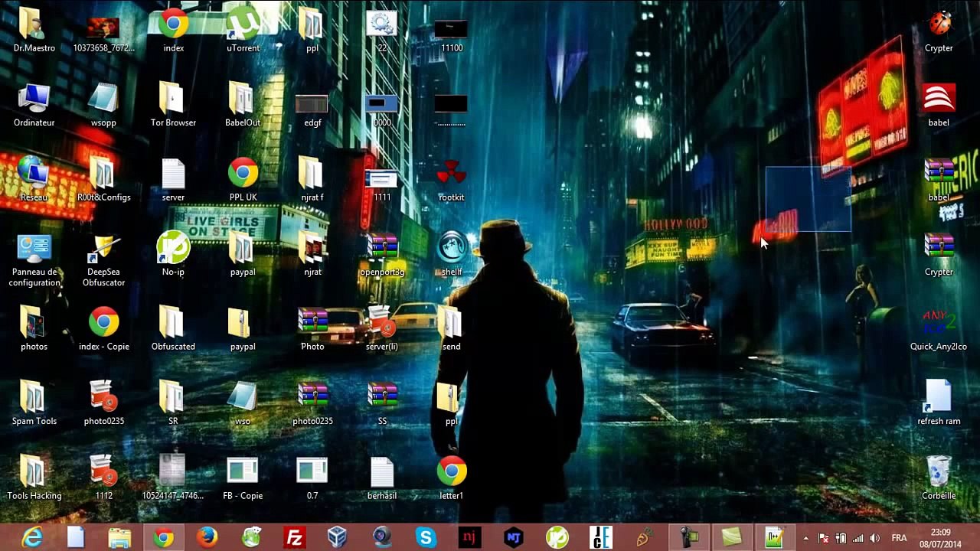Screen dimensions: 980x551
Task: Switch the FRA input language
Action: (899, 538)
